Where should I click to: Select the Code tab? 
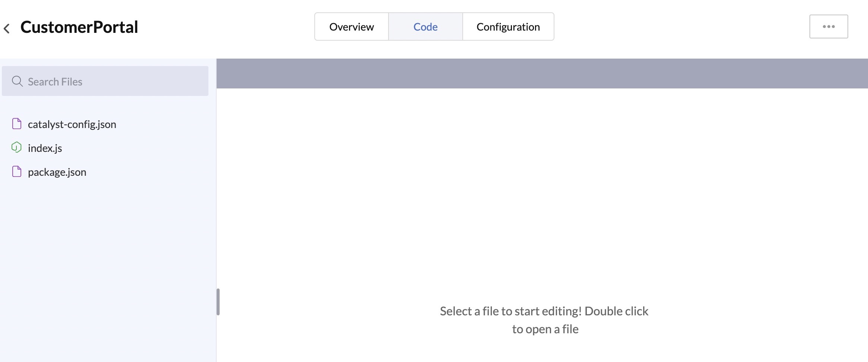tap(425, 26)
